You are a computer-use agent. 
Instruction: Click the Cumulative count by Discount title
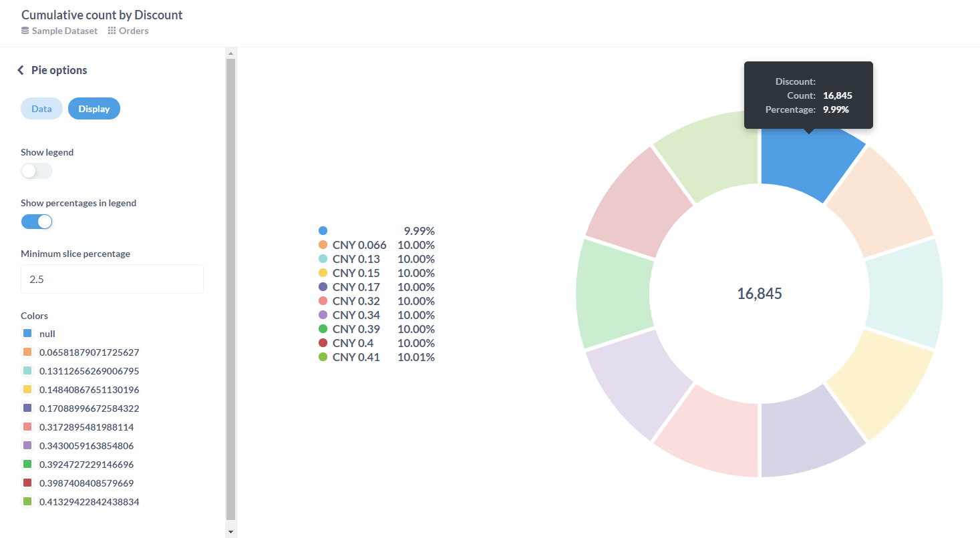[x=102, y=14]
